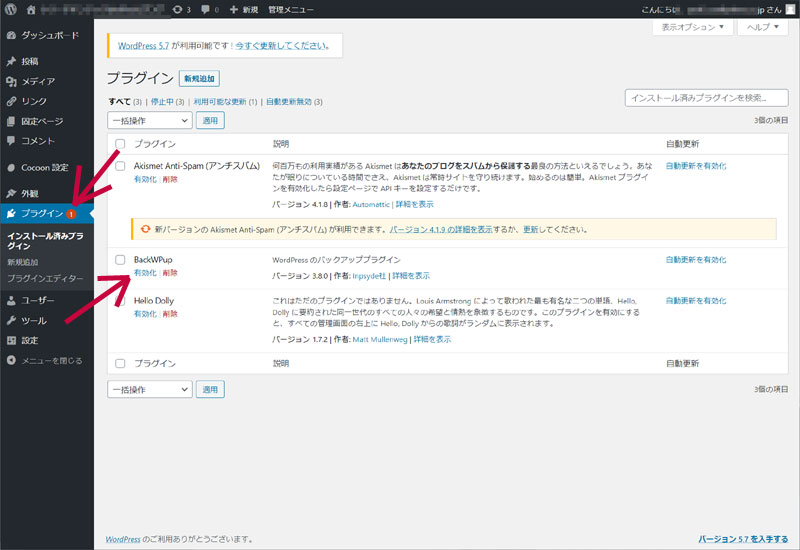Click the プラグイン plug icon in sidebar

point(11,213)
